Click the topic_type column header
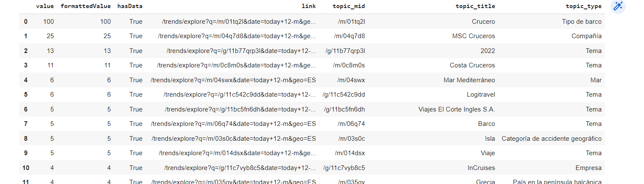The width and height of the screenshot is (644, 184). [584, 6]
